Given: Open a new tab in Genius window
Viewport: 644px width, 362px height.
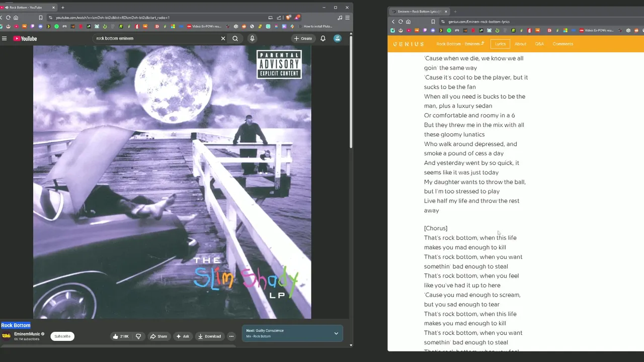Looking at the screenshot, I should pyautogui.click(x=455, y=12).
